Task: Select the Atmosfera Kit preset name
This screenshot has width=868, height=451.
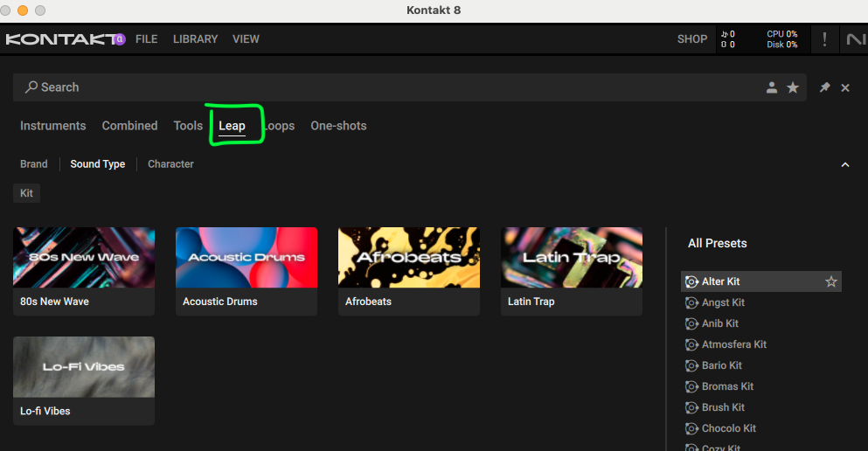Action: coord(734,344)
